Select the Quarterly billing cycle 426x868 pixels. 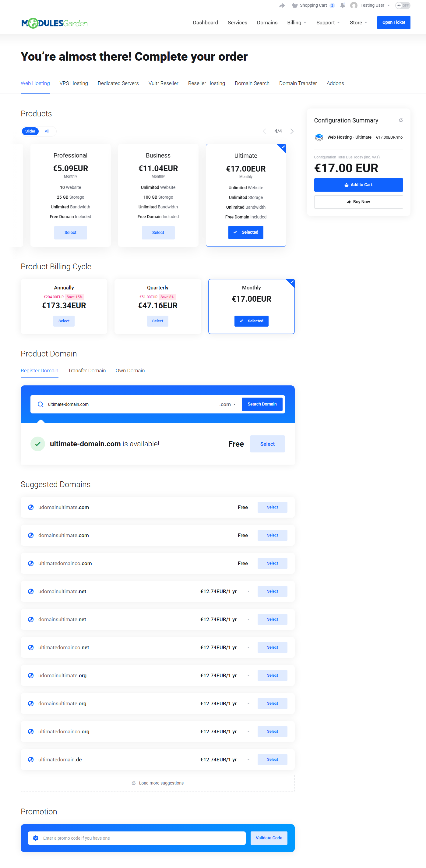click(158, 321)
